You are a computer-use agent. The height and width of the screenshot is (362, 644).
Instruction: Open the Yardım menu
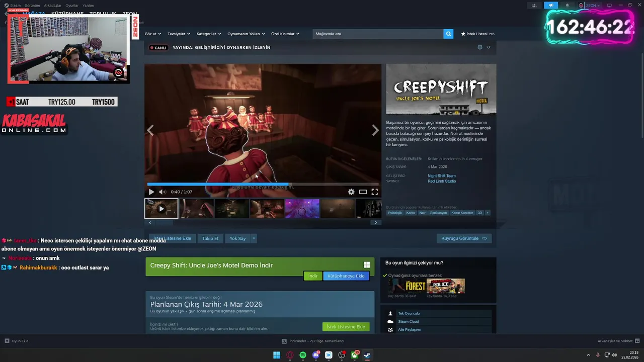coord(88,6)
